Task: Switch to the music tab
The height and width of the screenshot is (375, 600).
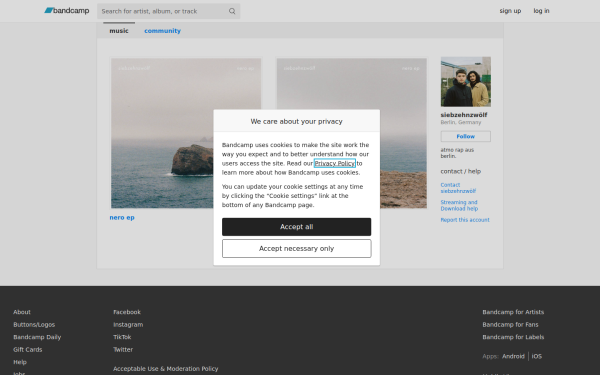Action: 119,31
